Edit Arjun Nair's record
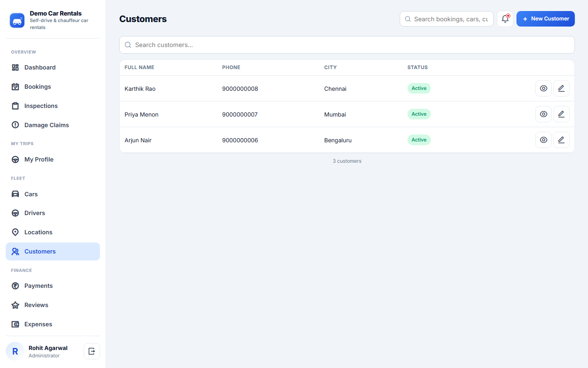 (561, 140)
